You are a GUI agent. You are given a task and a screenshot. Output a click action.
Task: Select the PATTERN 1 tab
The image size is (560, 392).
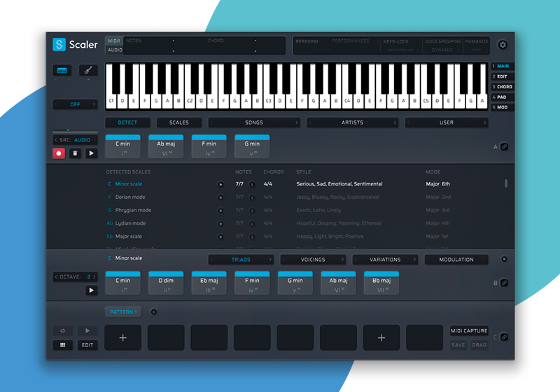pos(123,312)
